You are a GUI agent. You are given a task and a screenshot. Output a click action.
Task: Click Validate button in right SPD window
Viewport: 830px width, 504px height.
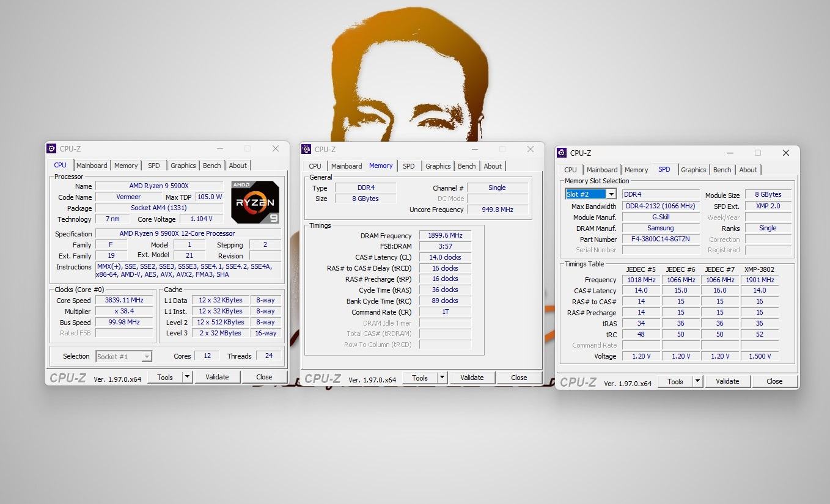coord(727,381)
